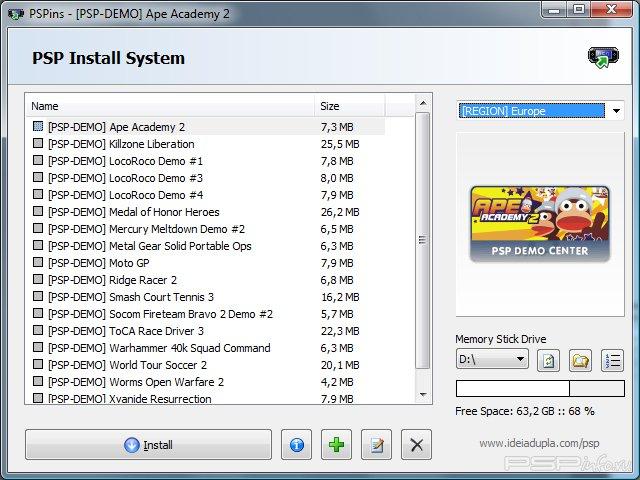Click the Free Space 63,2 GB text
640x480 pixels.
pyautogui.click(x=524, y=411)
